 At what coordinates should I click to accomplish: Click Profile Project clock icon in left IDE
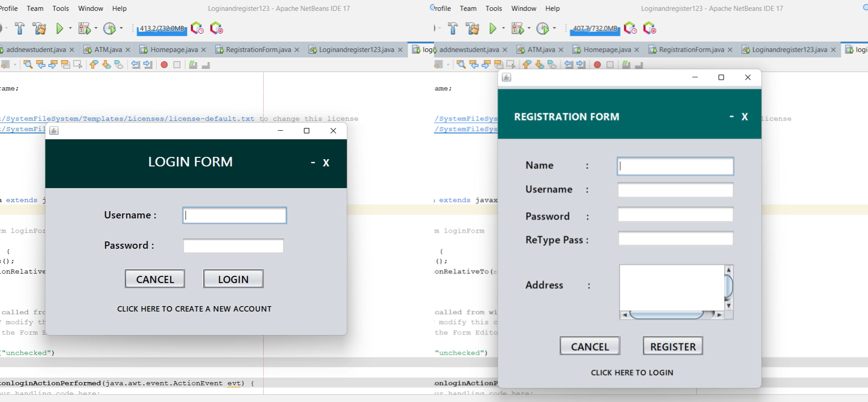(x=109, y=28)
